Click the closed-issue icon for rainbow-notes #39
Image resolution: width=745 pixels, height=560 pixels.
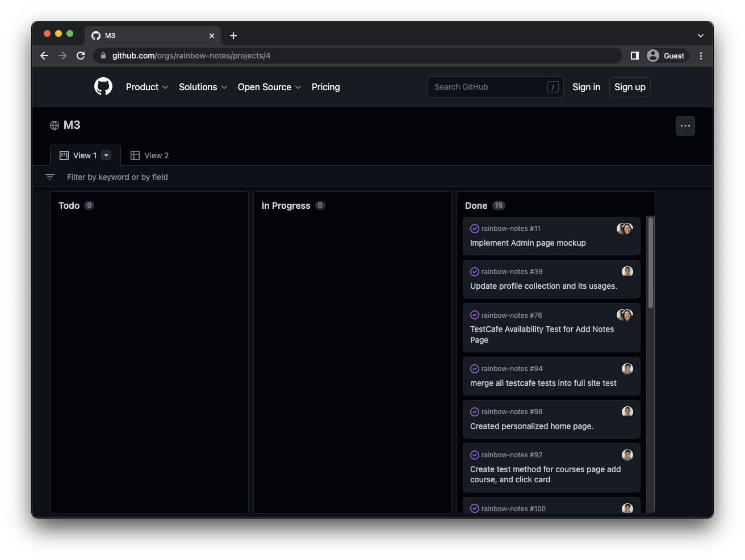pyautogui.click(x=475, y=272)
